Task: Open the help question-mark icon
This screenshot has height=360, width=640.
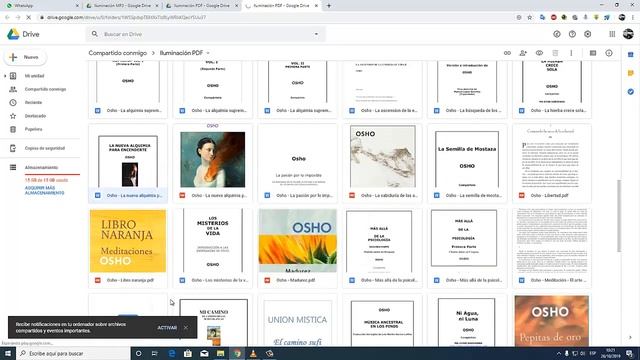Action: pos(572,34)
